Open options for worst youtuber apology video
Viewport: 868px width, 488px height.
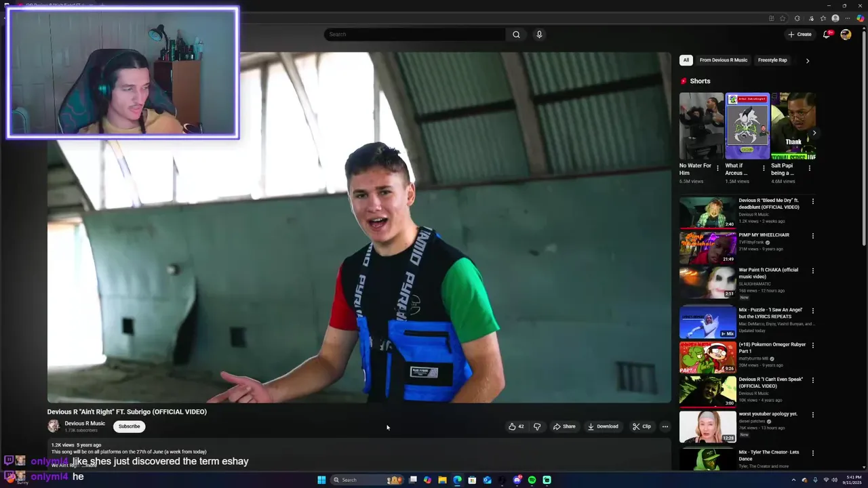[813, 414]
